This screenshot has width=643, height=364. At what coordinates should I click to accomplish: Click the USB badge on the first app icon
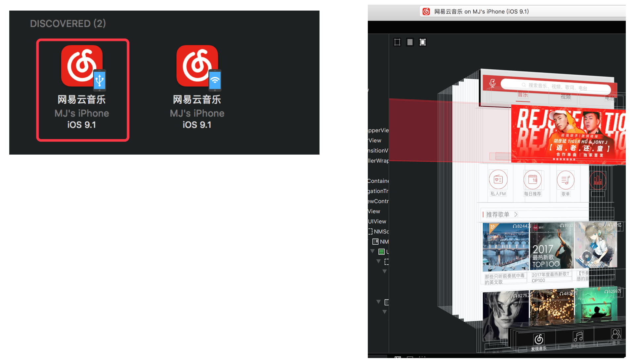[x=99, y=80]
